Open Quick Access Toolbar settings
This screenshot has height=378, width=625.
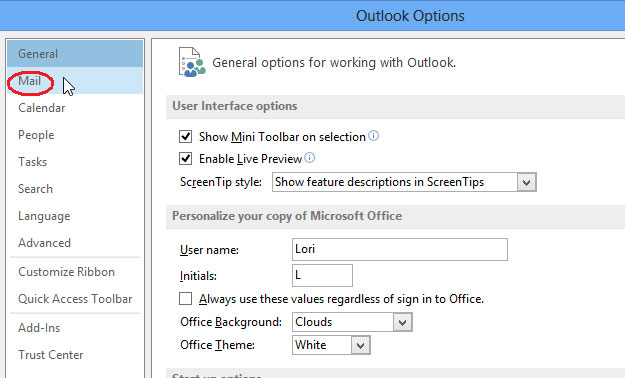pyautogui.click(x=75, y=299)
